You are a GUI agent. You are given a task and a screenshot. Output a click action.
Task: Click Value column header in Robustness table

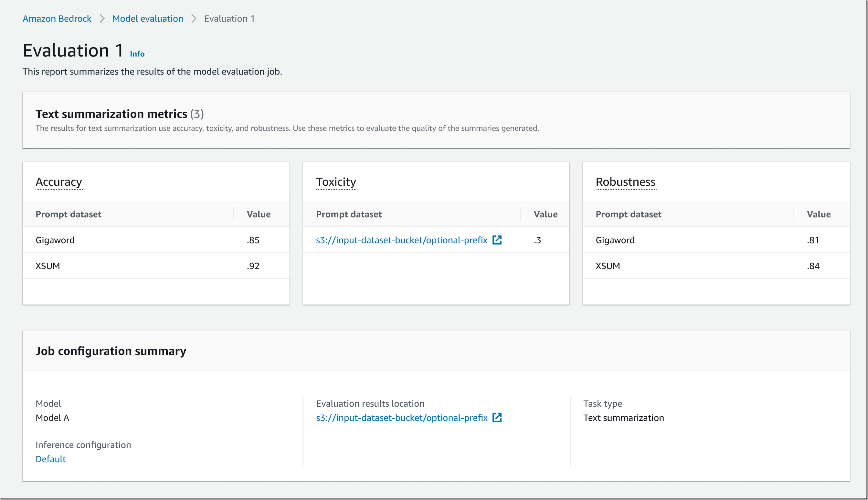pyautogui.click(x=818, y=214)
